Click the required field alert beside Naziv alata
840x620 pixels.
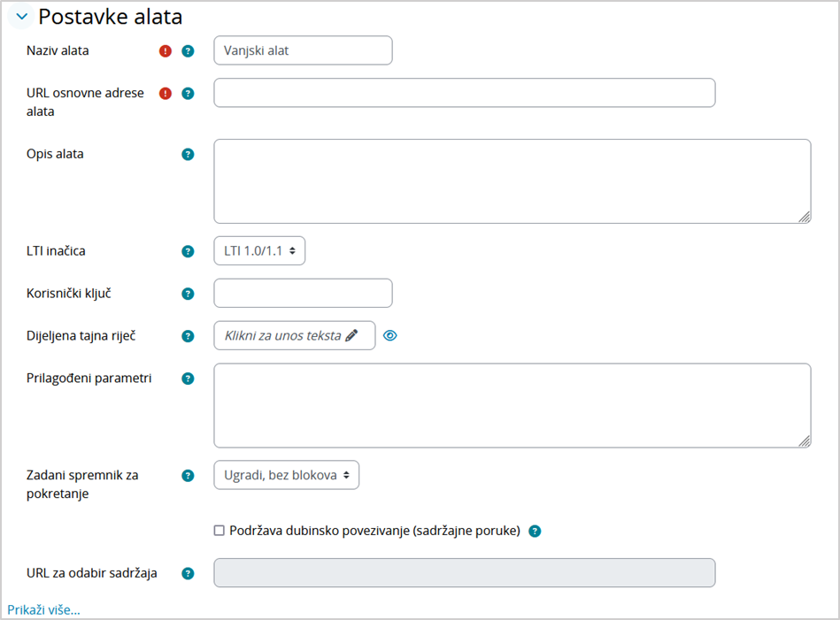(x=165, y=50)
